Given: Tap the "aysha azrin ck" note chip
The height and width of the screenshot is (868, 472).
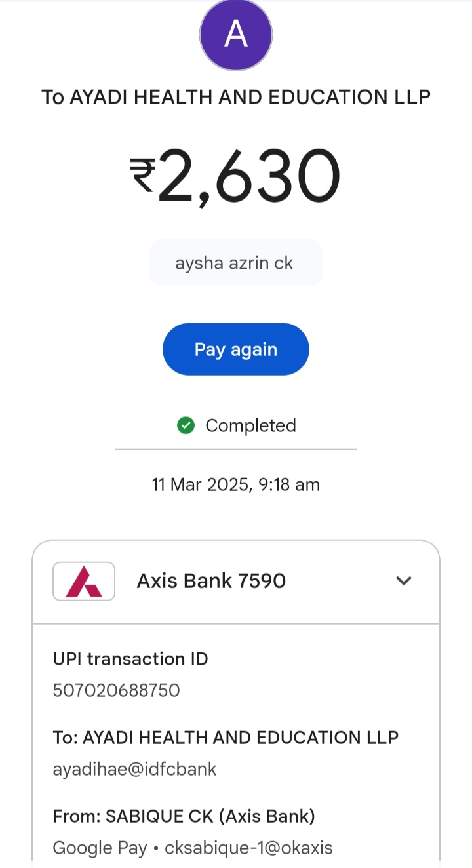Looking at the screenshot, I should click(x=234, y=263).
